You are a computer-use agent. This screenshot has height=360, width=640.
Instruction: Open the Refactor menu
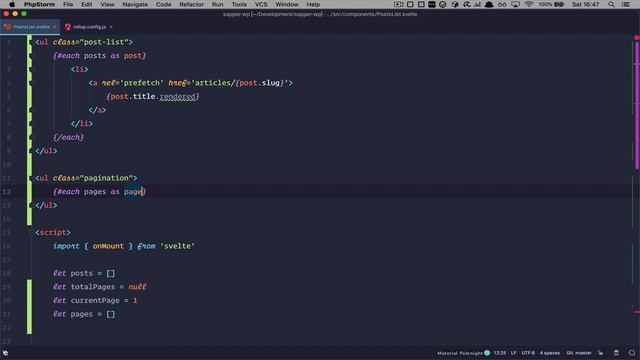(x=191, y=4)
